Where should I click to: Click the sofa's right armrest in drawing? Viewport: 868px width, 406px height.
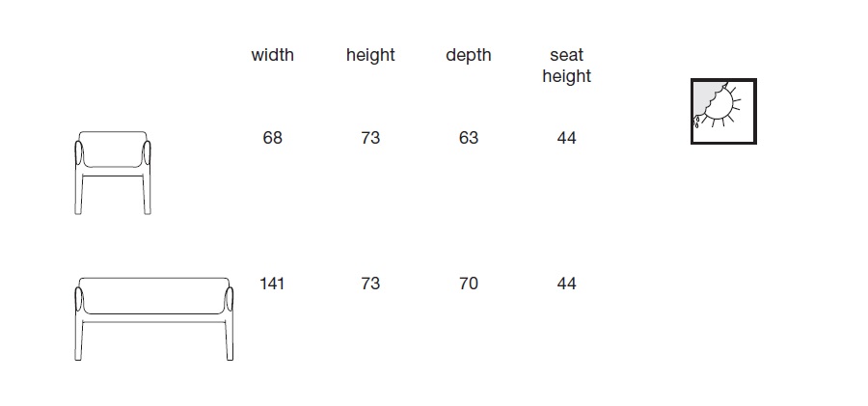click(x=229, y=299)
